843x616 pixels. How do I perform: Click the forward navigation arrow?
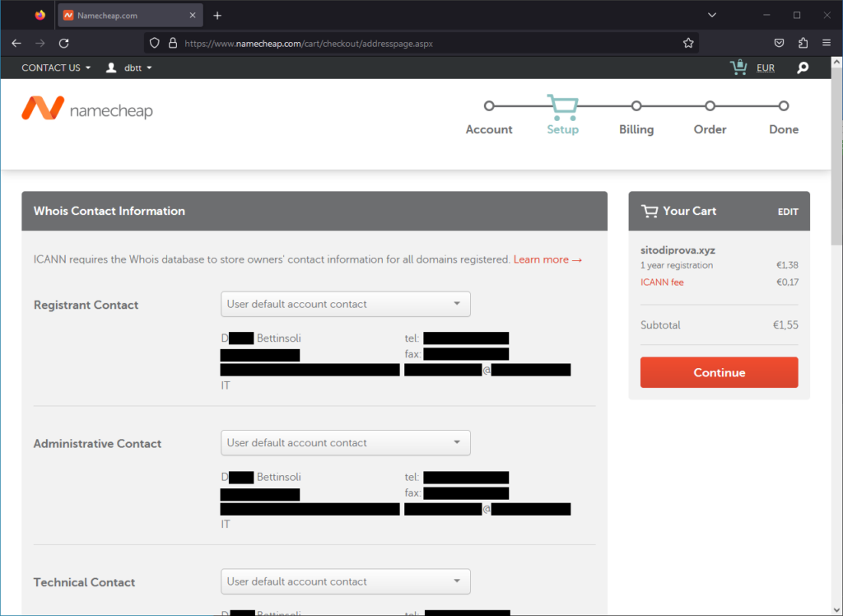(x=40, y=43)
